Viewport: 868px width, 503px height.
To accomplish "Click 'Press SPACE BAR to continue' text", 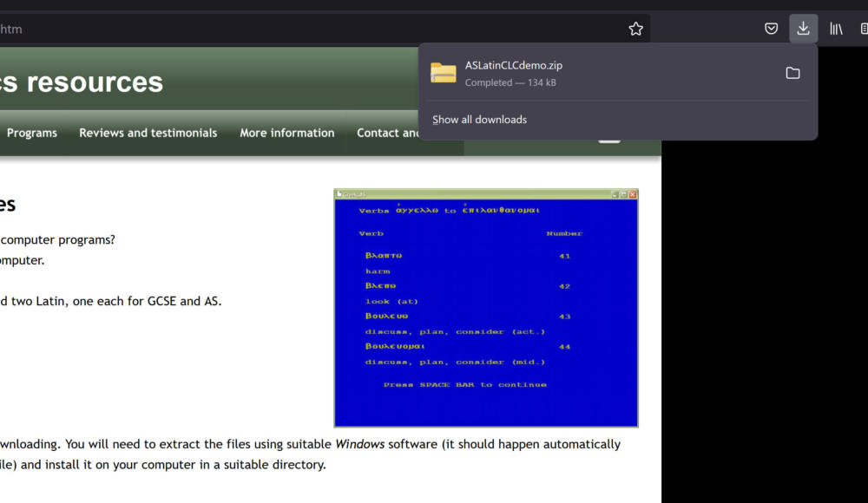I will tap(465, 385).
